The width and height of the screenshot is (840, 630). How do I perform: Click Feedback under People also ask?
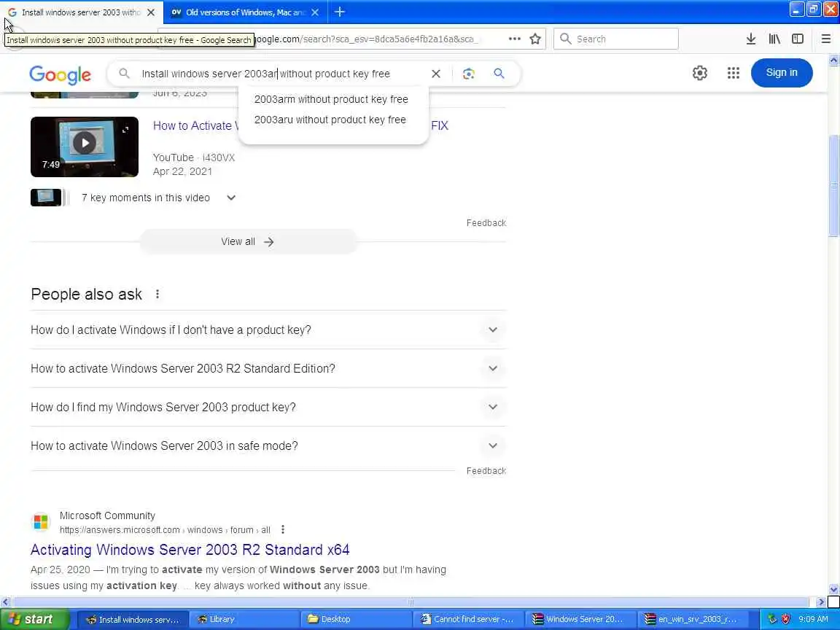pos(486,471)
